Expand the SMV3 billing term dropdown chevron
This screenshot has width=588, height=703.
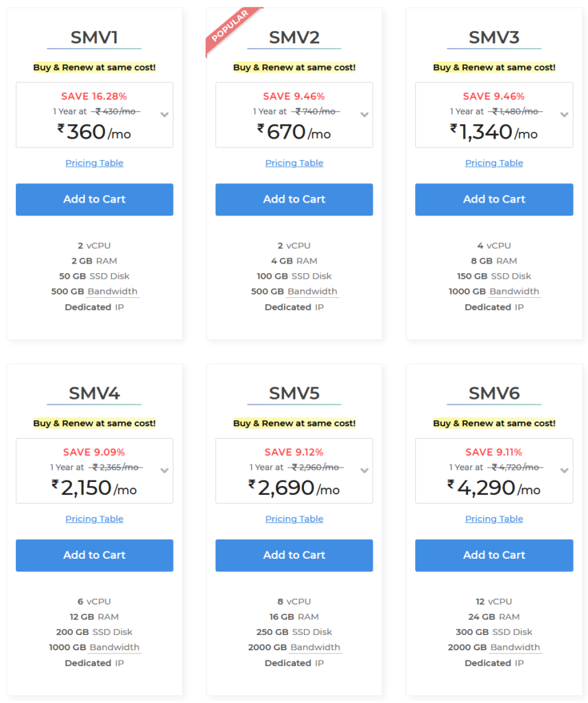pyautogui.click(x=564, y=115)
